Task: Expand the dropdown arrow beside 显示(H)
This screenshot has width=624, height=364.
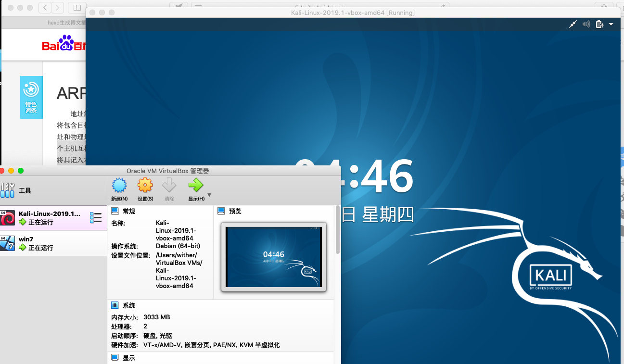Action: pyautogui.click(x=209, y=195)
